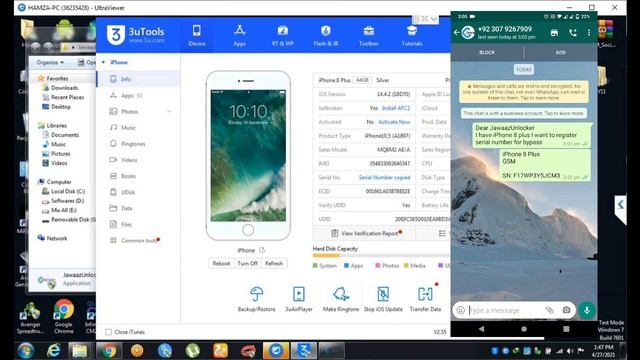
Task: Open the Transfer Data tool
Action: (425, 299)
